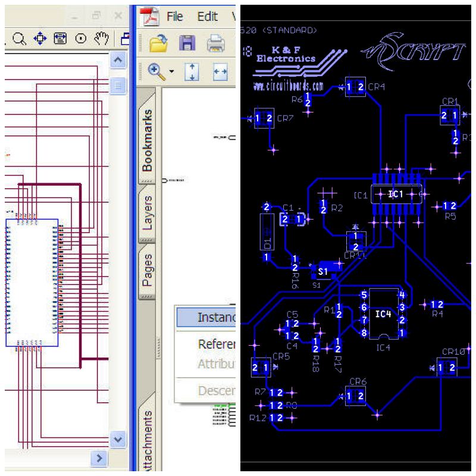This screenshot has height=476, width=476.
Task: Click the CR6 diode label
Action: click(358, 381)
